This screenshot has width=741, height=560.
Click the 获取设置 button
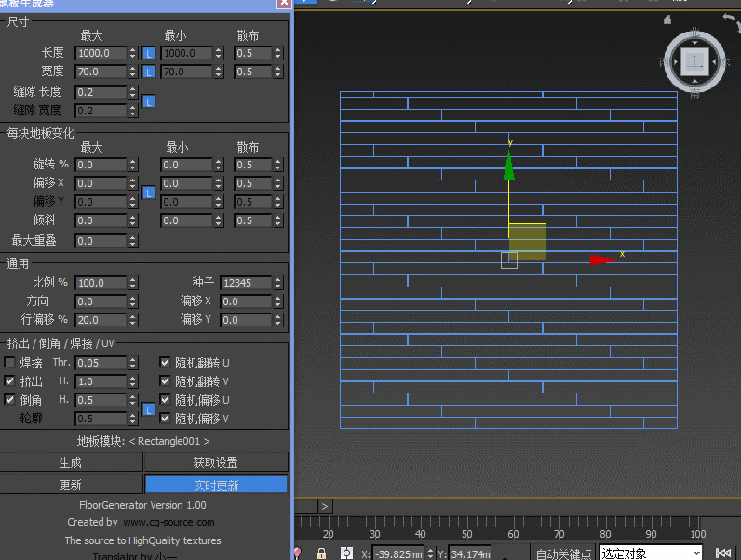[x=215, y=462]
